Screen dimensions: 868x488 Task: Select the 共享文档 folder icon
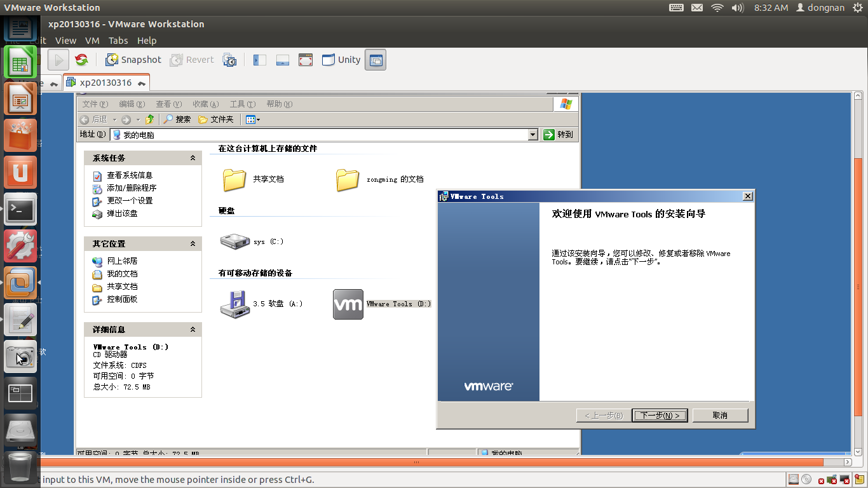coord(234,179)
